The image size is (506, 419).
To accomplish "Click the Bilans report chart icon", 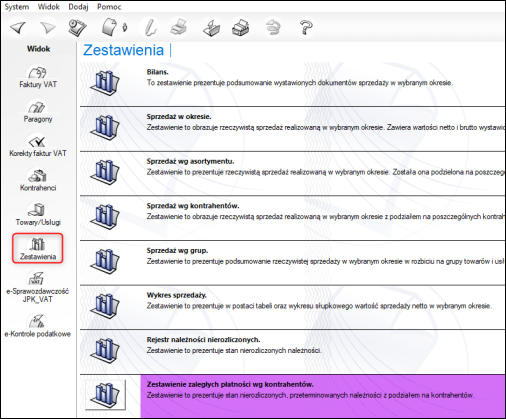I will pos(105,83).
